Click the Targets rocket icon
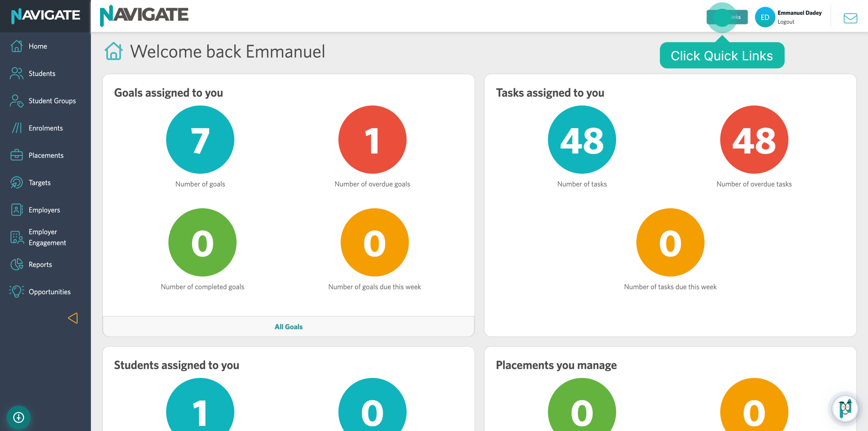 (x=16, y=183)
